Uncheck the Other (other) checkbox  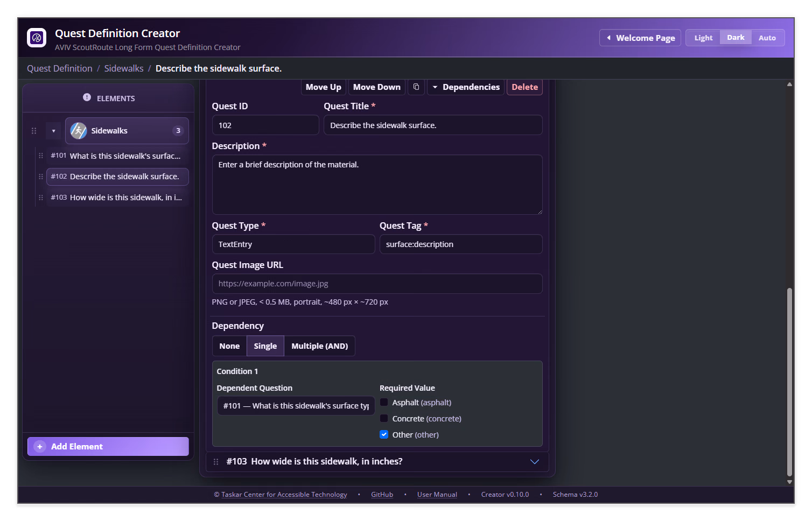click(x=384, y=434)
